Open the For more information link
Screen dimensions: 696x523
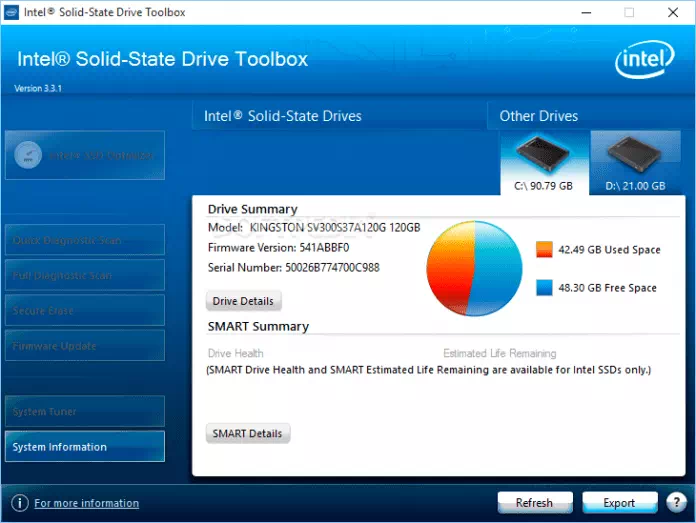(x=87, y=503)
